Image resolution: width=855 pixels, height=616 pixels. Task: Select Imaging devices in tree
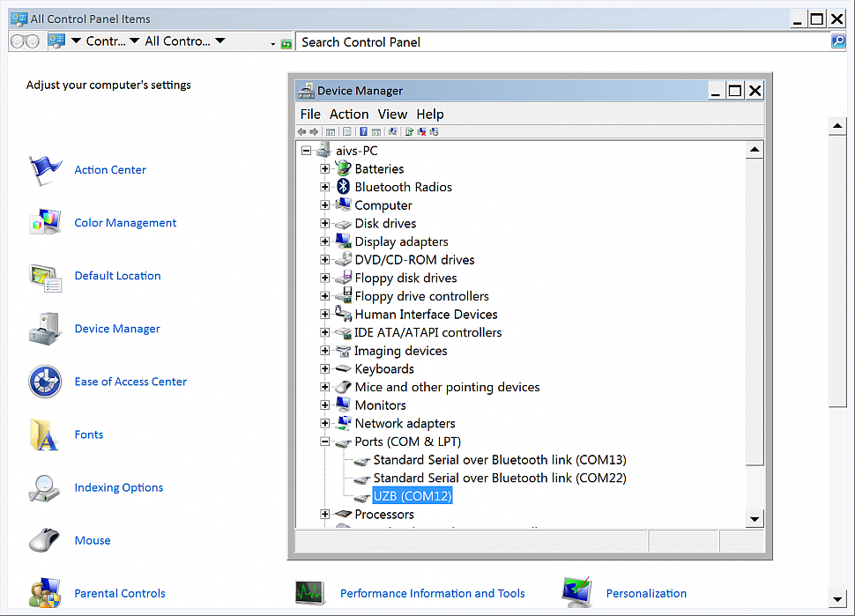point(401,351)
